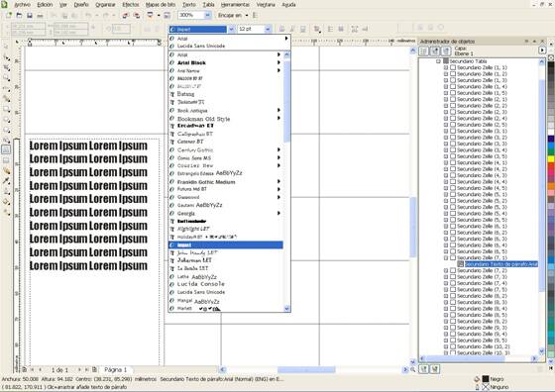This screenshot has height=392, width=555.
Task: Open the application launcher icon
Action: pos(150,15)
